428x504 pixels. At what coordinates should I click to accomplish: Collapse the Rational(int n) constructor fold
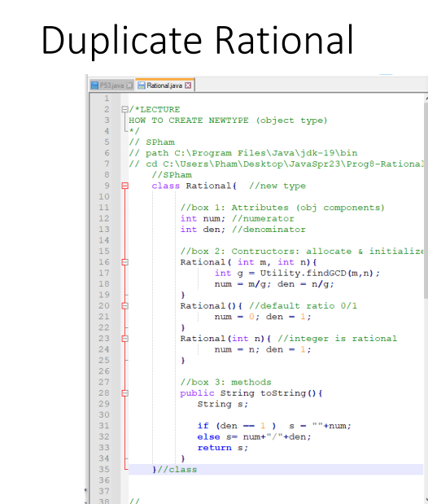[125, 339]
